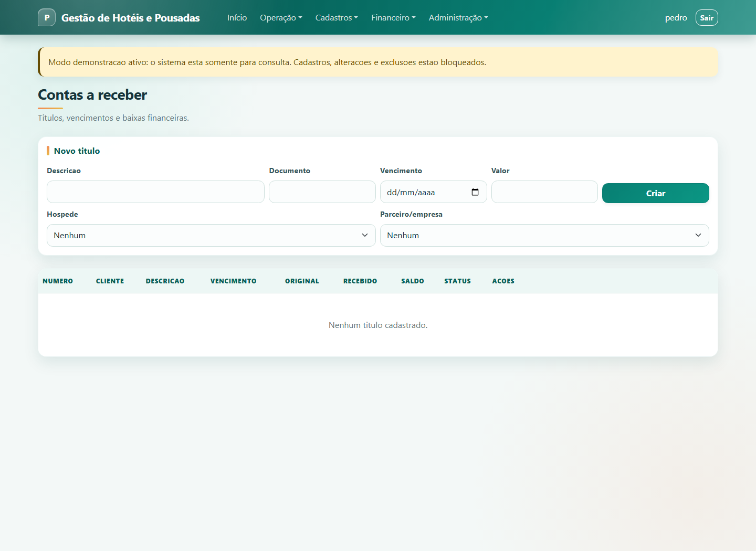
Task: Open the Parceiro/empresa select box
Action: pyautogui.click(x=544, y=235)
